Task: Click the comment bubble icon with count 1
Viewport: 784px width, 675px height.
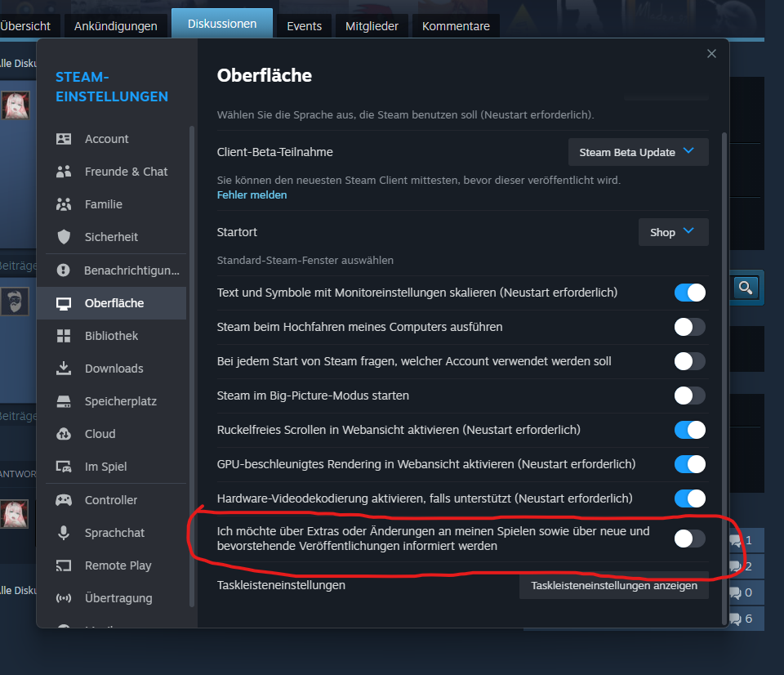Action: [x=736, y=540]
